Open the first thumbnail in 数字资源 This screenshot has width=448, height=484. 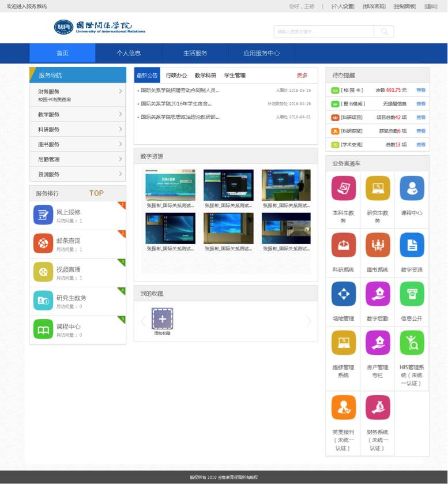click(x=170, y=185)
